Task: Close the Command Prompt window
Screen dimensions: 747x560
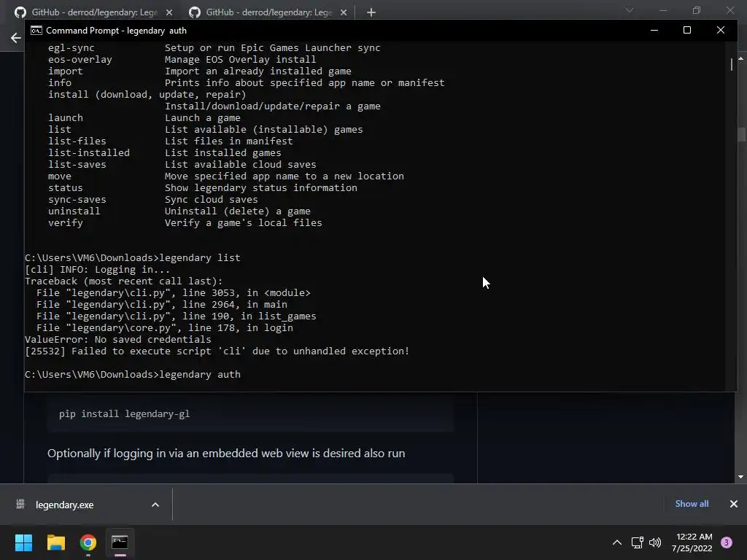Action: [720, 30]
